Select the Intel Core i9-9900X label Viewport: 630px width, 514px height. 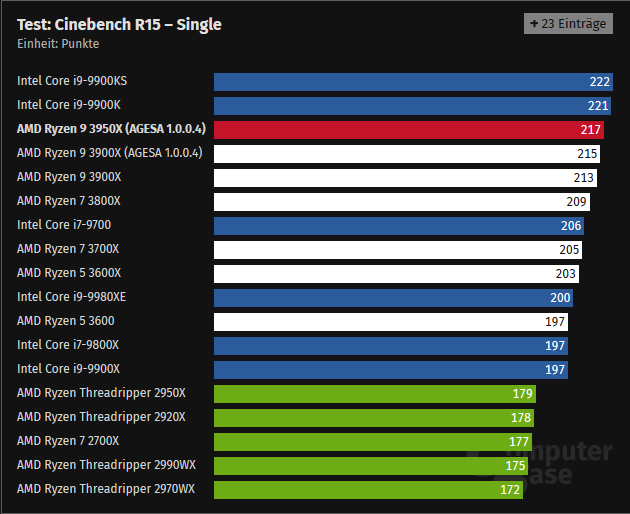point(68,369)
